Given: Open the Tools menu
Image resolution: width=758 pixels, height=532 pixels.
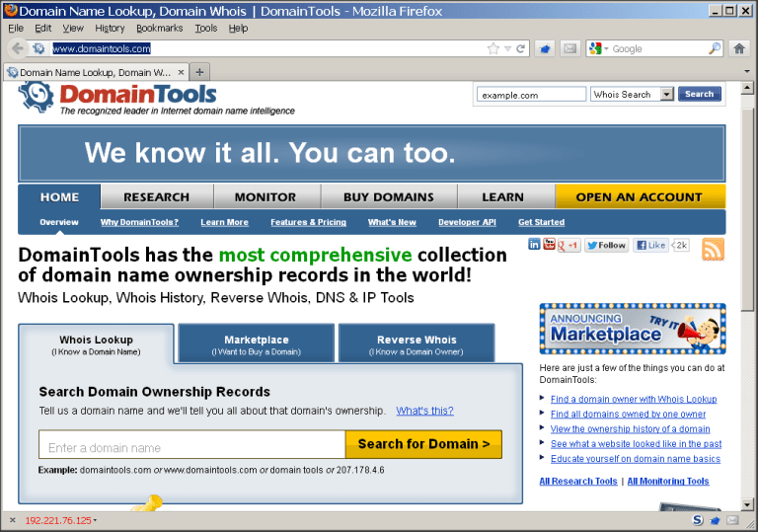Looking at the screenshot, I should click(206, 28).
